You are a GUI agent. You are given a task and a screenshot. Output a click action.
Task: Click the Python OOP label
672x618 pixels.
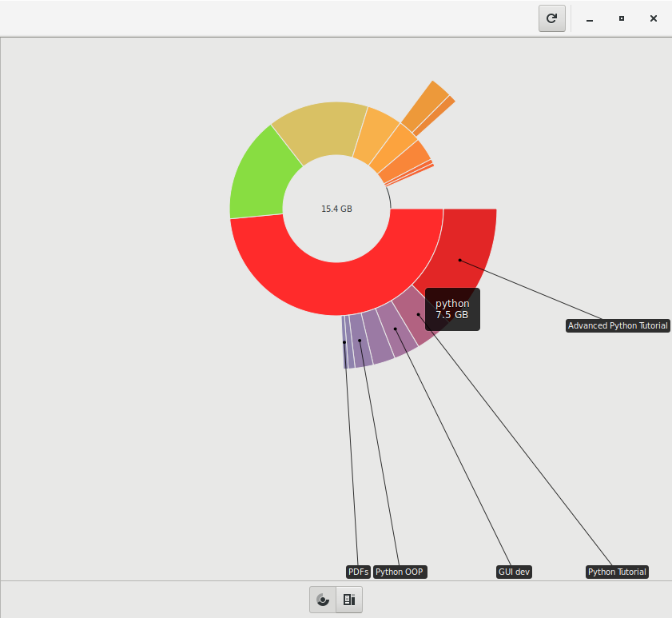[400, 572]
